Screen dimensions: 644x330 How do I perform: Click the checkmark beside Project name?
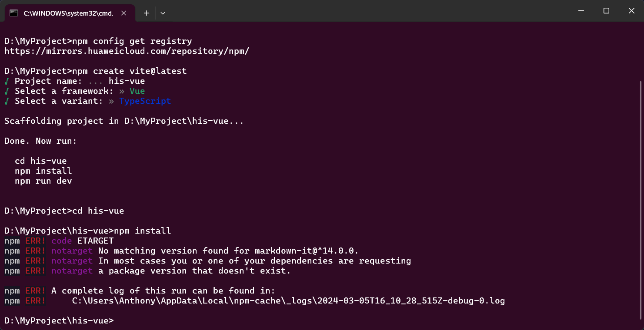[7, 81]
